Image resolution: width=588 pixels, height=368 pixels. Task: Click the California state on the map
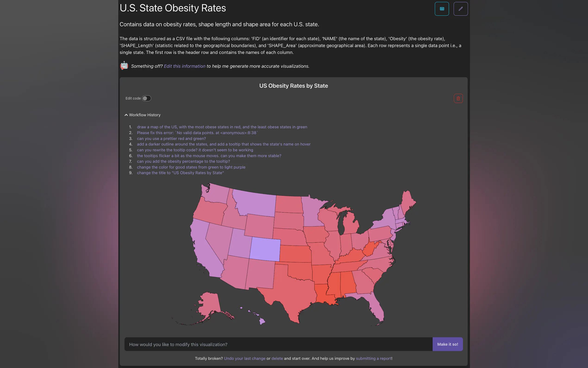pos(204,248)
